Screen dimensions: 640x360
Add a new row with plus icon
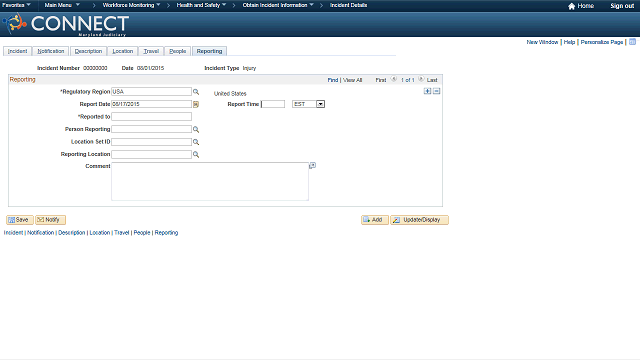427,91
